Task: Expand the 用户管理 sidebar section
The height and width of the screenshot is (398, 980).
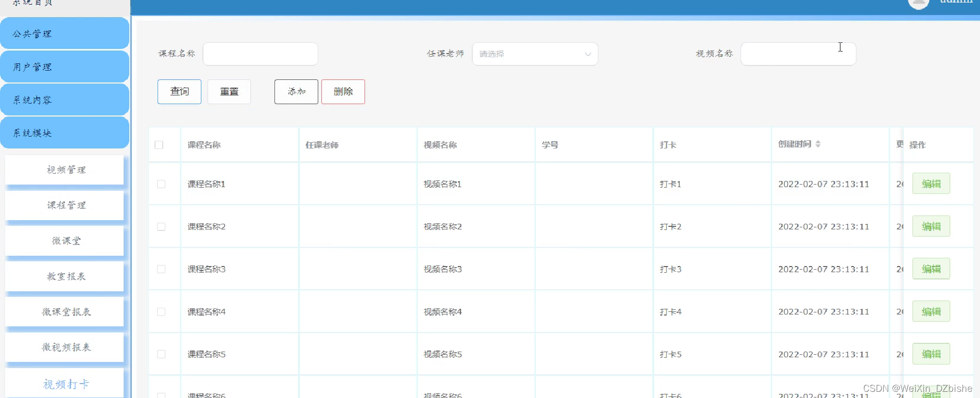Action: coord(64,67)
